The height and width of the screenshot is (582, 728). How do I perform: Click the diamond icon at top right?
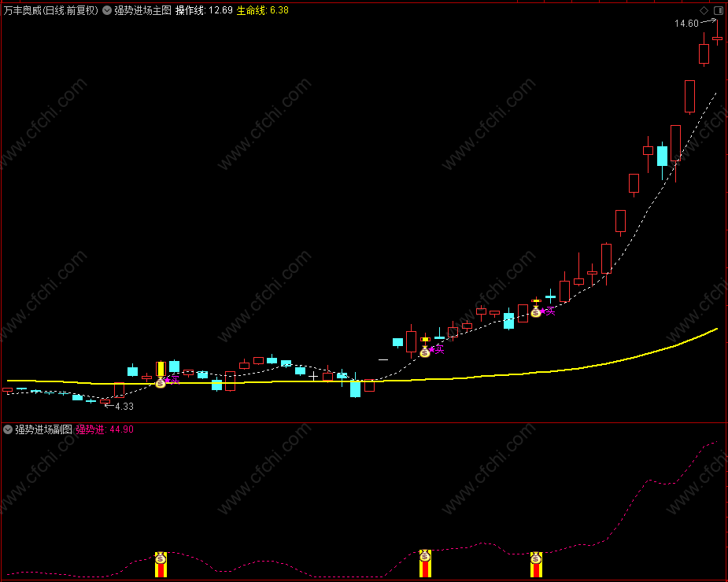tap(704, 10)
